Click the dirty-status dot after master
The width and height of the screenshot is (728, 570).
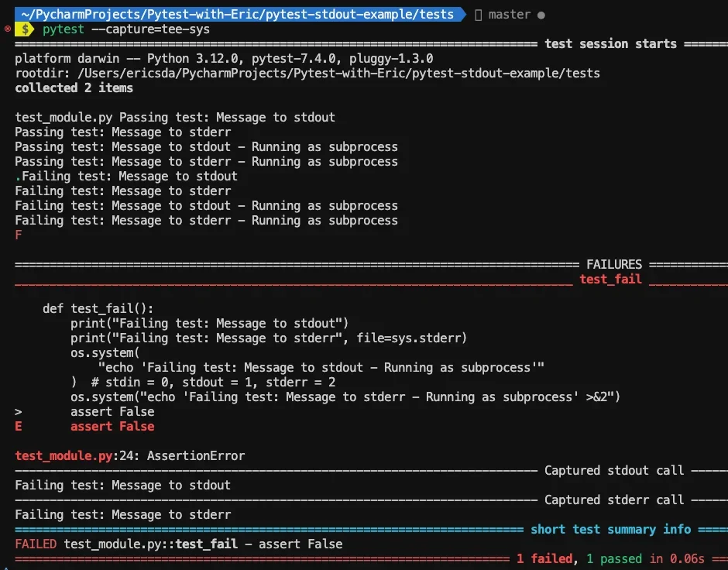(541, 15)
